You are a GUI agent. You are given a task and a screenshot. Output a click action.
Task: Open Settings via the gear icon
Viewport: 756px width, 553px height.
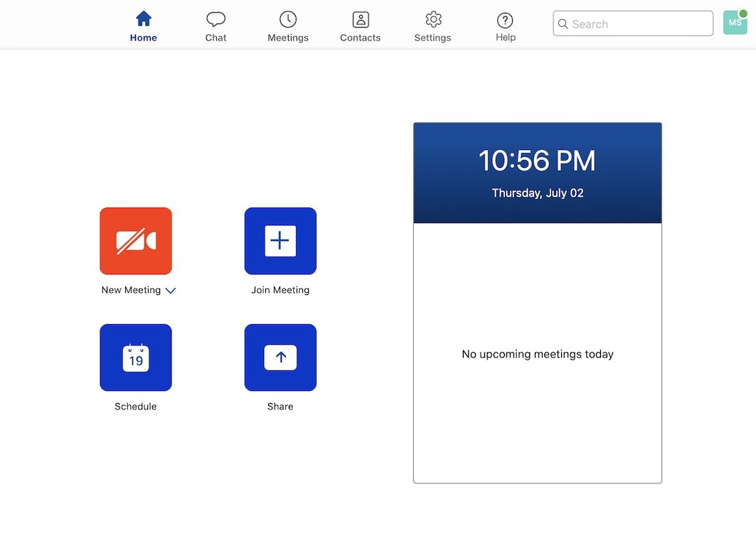tap(433, 20)
